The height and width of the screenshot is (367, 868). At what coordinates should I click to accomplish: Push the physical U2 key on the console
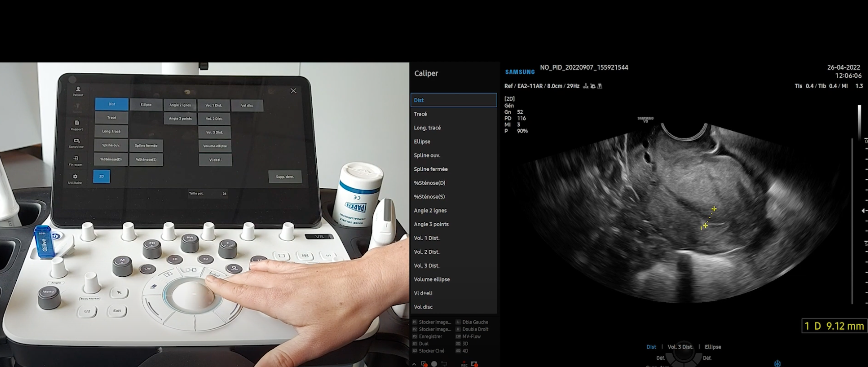(x=87, y=311)
